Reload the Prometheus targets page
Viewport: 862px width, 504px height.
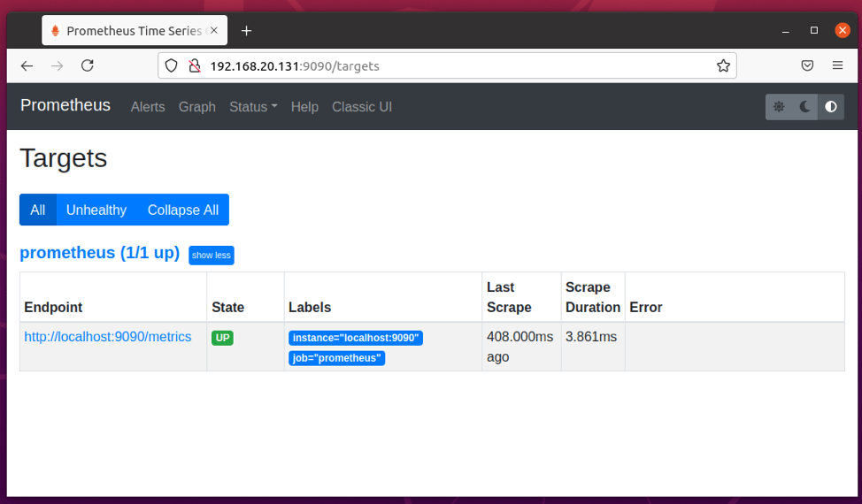pos(88,66)
